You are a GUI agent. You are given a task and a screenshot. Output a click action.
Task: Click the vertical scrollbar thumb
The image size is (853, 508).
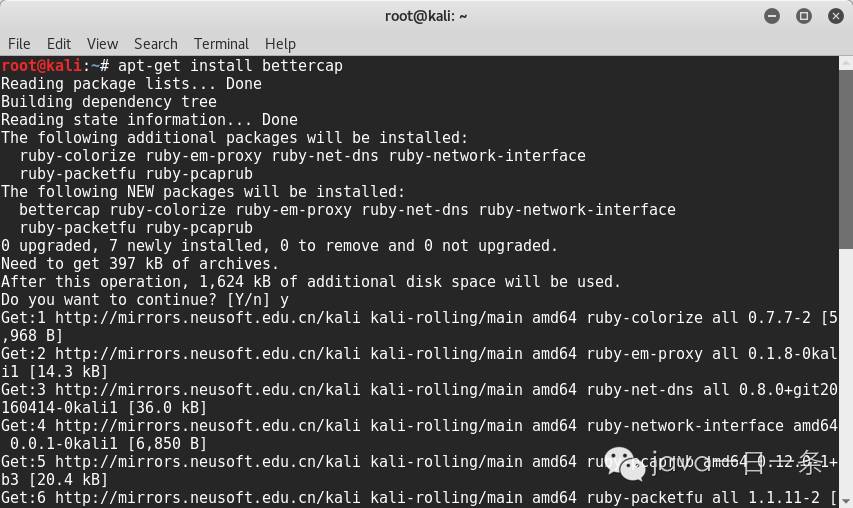tap(846, 158)
